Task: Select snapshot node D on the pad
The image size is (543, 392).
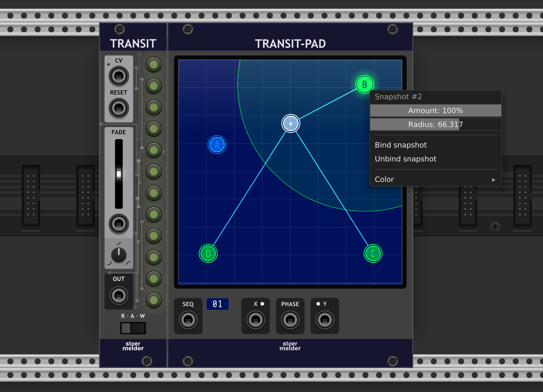Action: click(x=208, y=254)
